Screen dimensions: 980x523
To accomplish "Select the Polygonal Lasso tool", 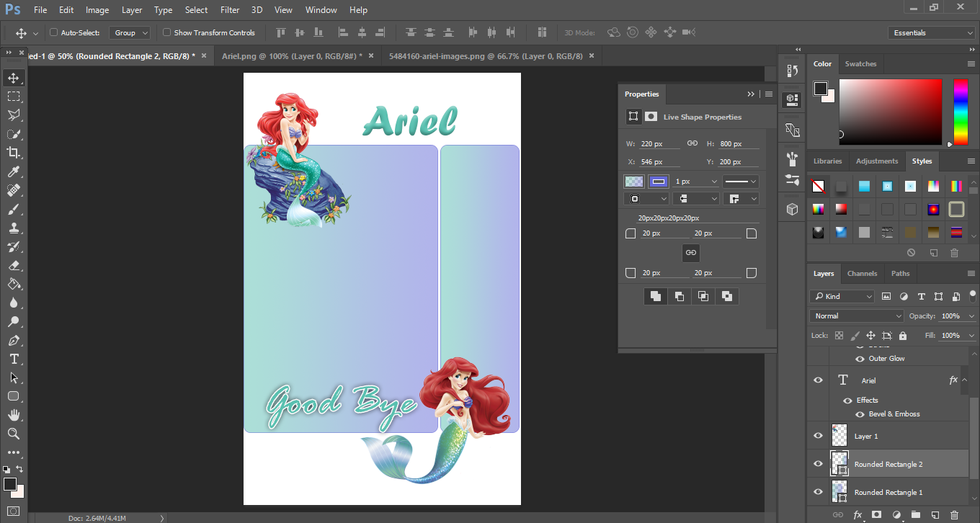I will [x=14, y=115].
